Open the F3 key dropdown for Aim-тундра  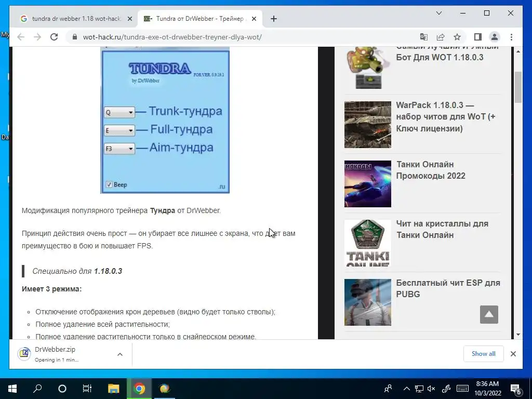[119, 149]
